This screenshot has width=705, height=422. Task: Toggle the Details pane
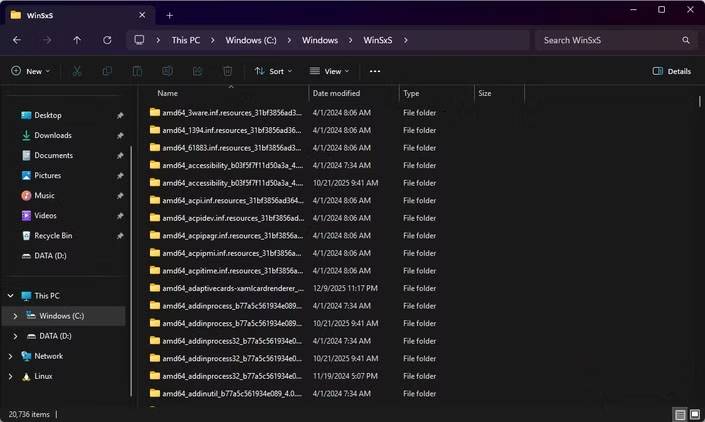tap(671, 71)
